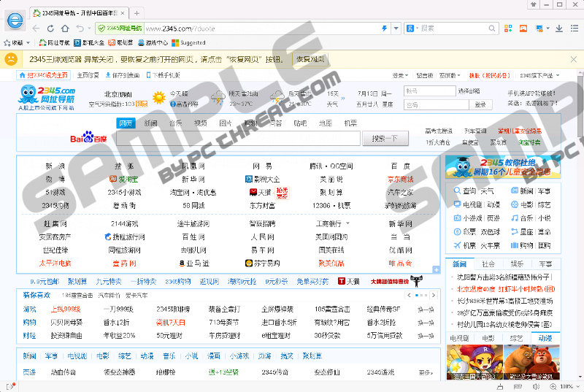Viewport: 584px width, 392px height.
Task: Open the browser main menu list icon
Action: coord(574,28)
